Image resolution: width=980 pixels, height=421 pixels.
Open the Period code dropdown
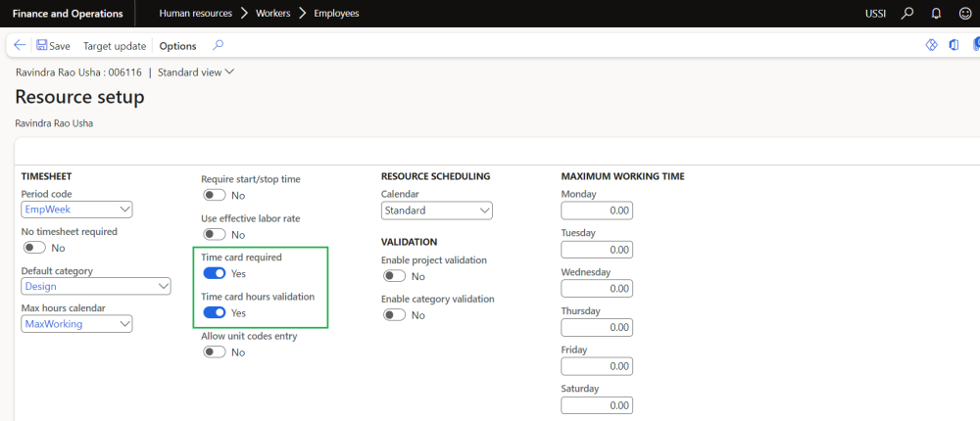click(124, 209)
